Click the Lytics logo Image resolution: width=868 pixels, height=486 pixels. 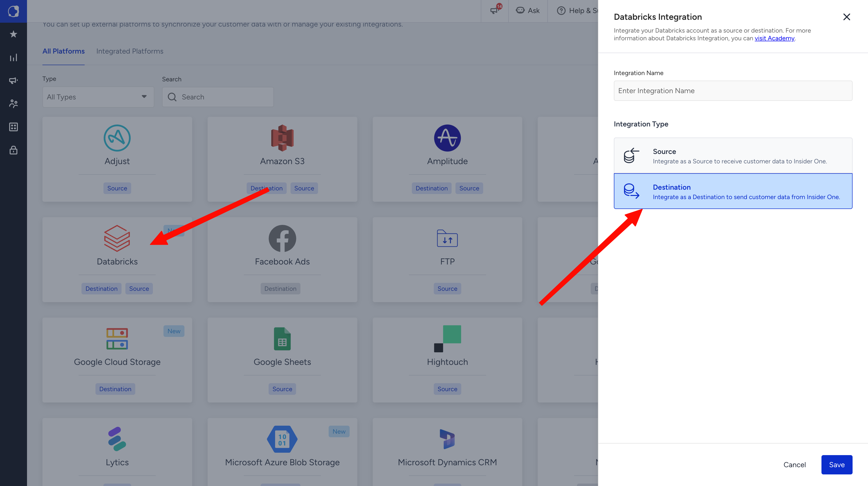(x=117, y=439)
